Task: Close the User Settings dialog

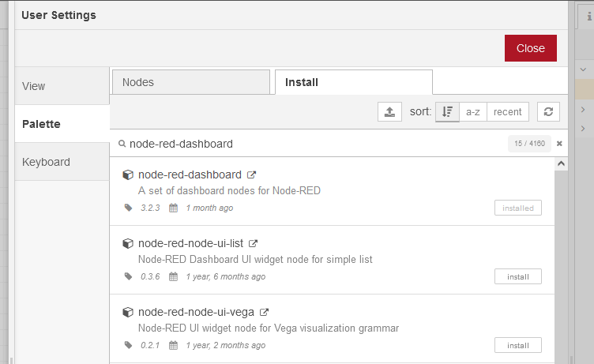Action: [x=530, y=48]
